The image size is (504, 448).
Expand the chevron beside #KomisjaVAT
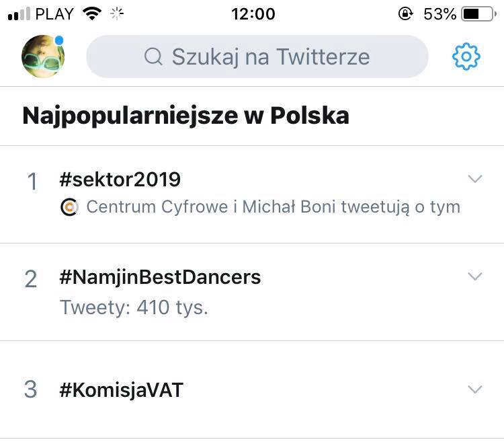pyautogui.click(x=475, y=389)
